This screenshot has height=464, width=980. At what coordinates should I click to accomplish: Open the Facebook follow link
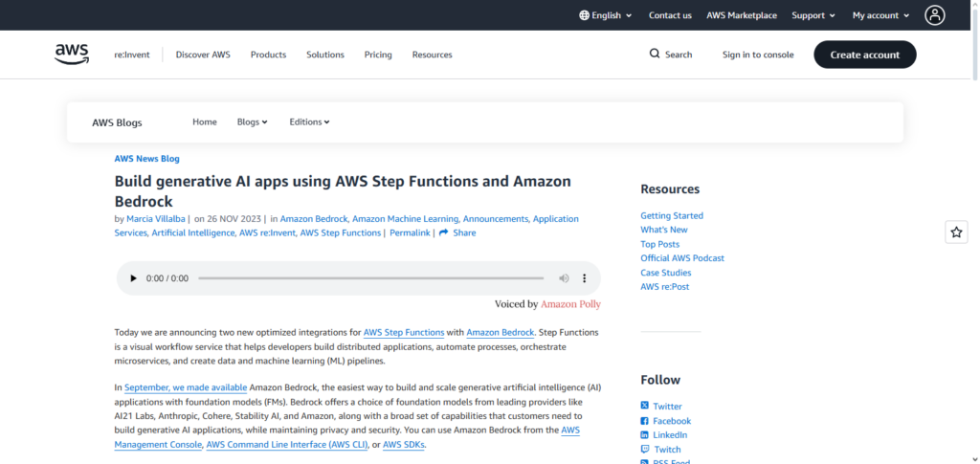(671, 421)
